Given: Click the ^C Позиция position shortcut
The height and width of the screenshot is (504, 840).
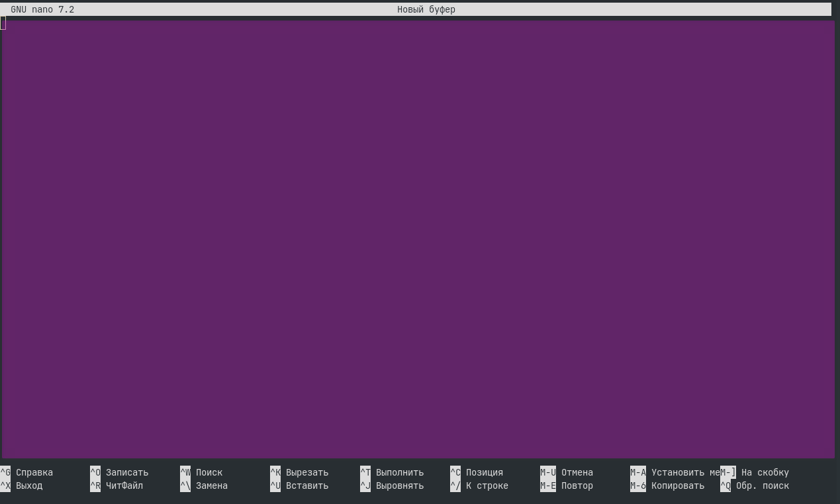Looking at the screenshot, I should (477, 472).
